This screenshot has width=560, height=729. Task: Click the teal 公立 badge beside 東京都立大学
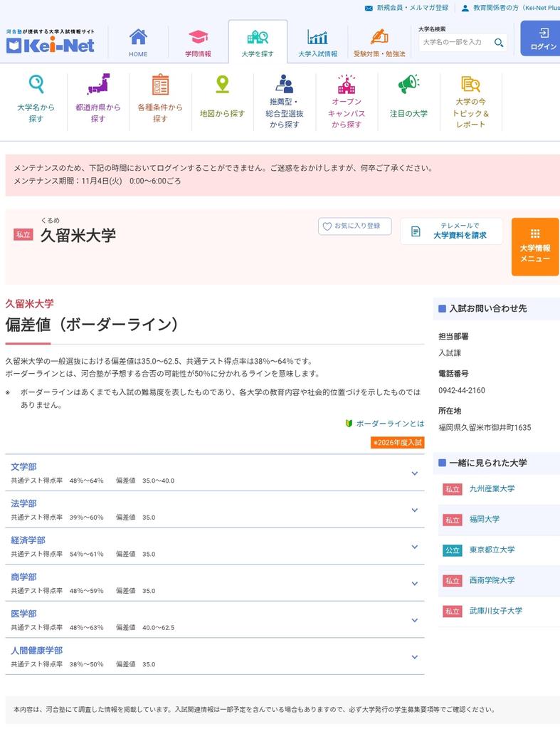click(452, 550)
